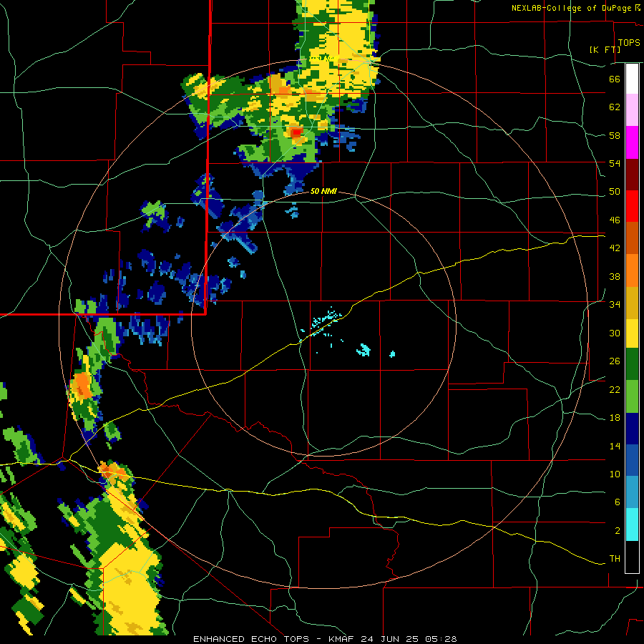Click legend value 50
The image size is (644, 644).
[x=615, y=192]
